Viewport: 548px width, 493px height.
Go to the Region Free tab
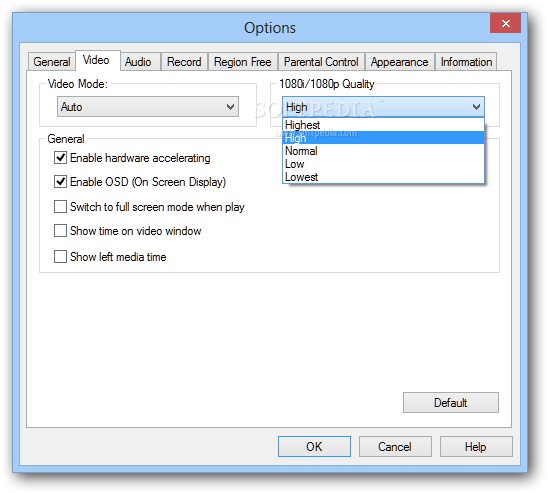click(x=243, y=62)
